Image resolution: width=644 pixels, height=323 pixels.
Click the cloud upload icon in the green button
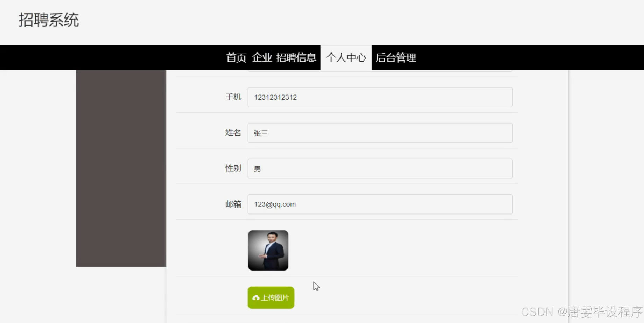(x=256, y=298)
